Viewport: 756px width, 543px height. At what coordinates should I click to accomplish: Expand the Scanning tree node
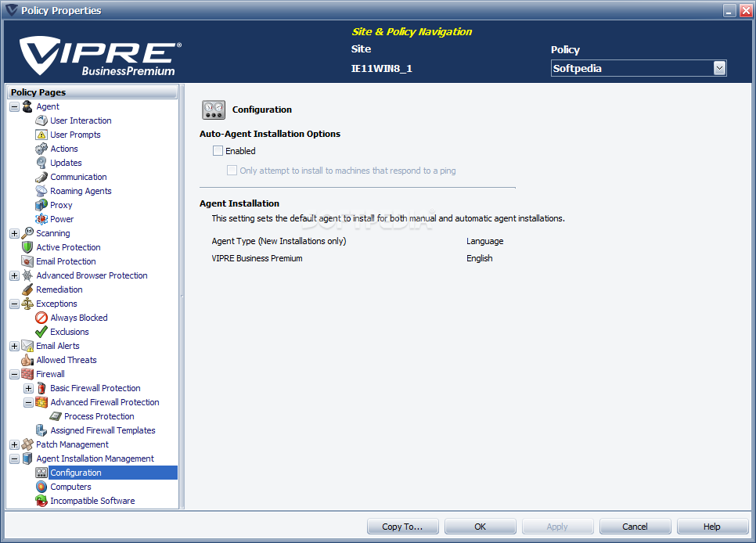[14, 233]
